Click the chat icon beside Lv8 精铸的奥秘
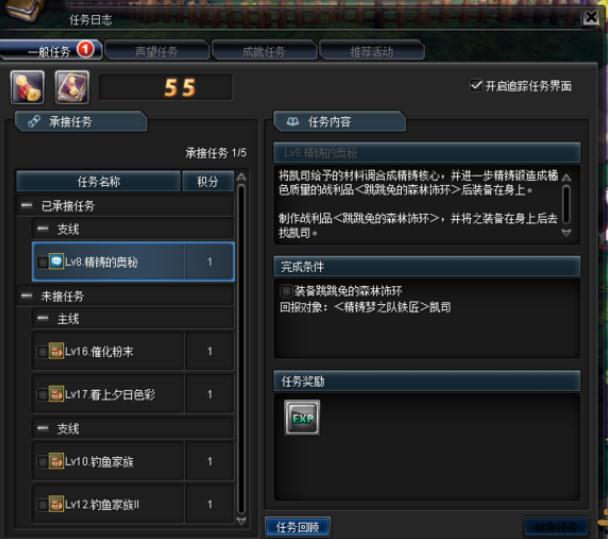608x539 pixels. pos(57,261)
